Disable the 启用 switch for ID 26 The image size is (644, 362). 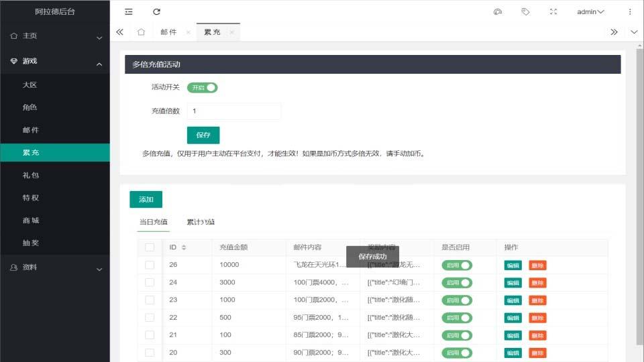point(457,265)
